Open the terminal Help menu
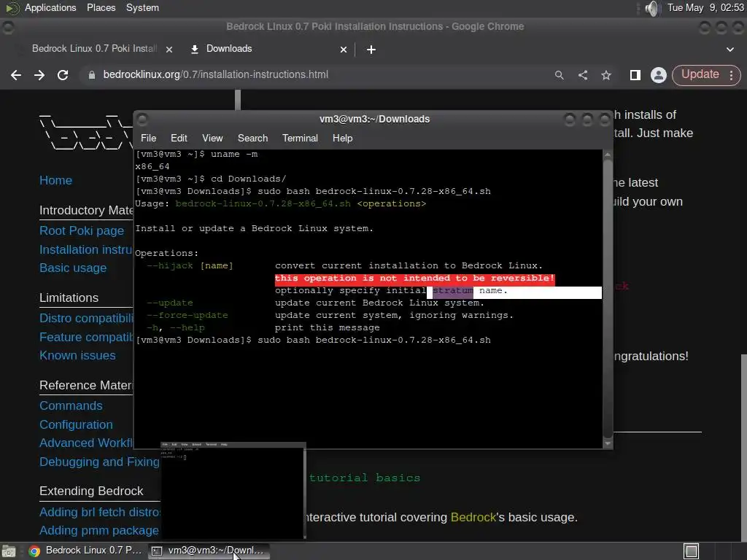 coord(342,138)
